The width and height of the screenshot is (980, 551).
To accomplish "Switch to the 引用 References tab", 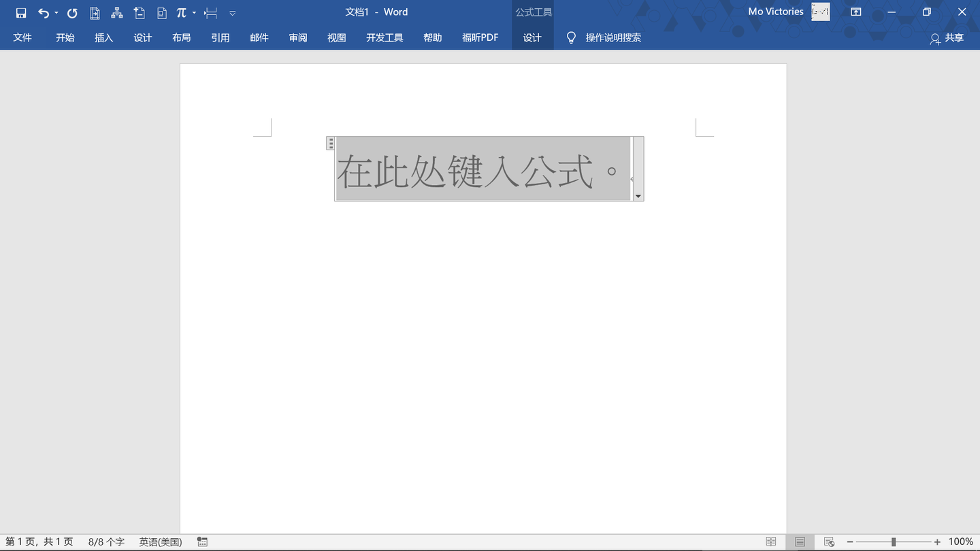I will (220, 37).
